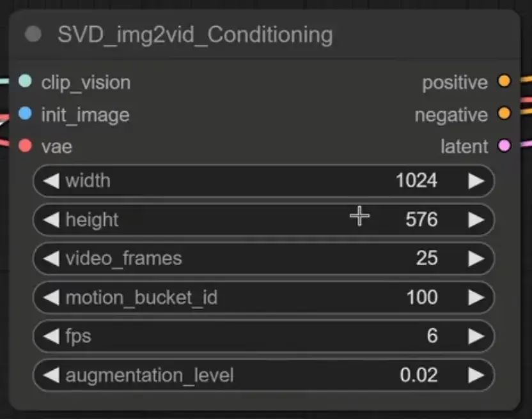Increase augmentation_level with the right arrow
This screenshot has height=419, width=532.
[476, 375]
